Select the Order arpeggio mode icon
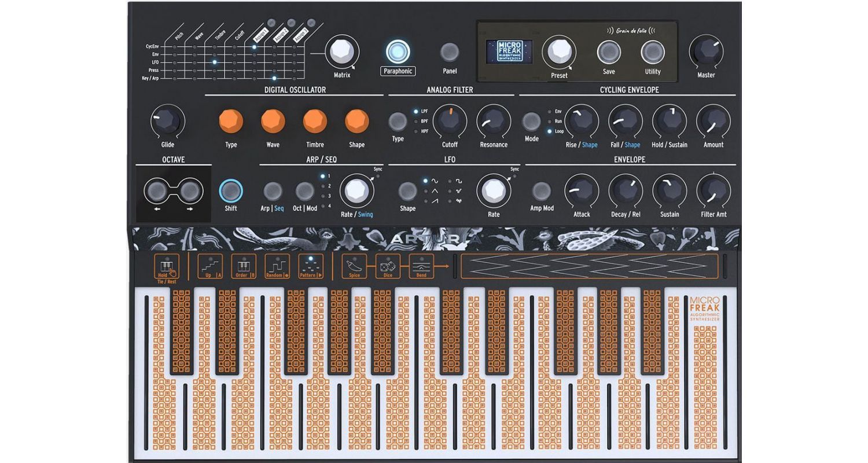Image resolution: width=868 pixels, height=463 pixels. [x=244, y=267]
